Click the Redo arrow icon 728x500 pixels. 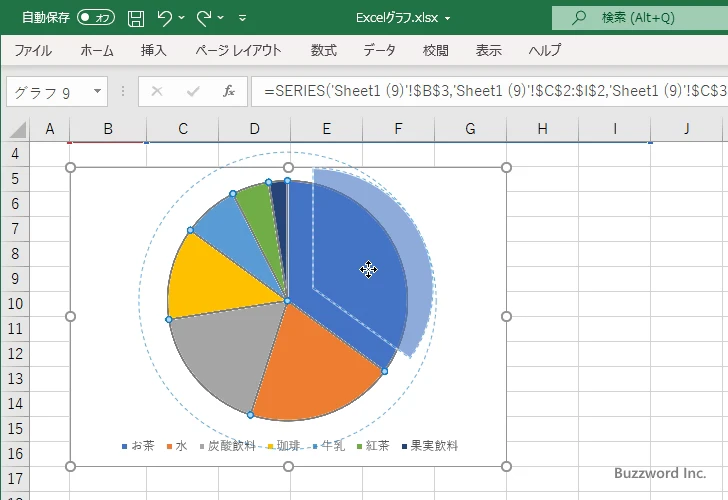coord(204,17)
